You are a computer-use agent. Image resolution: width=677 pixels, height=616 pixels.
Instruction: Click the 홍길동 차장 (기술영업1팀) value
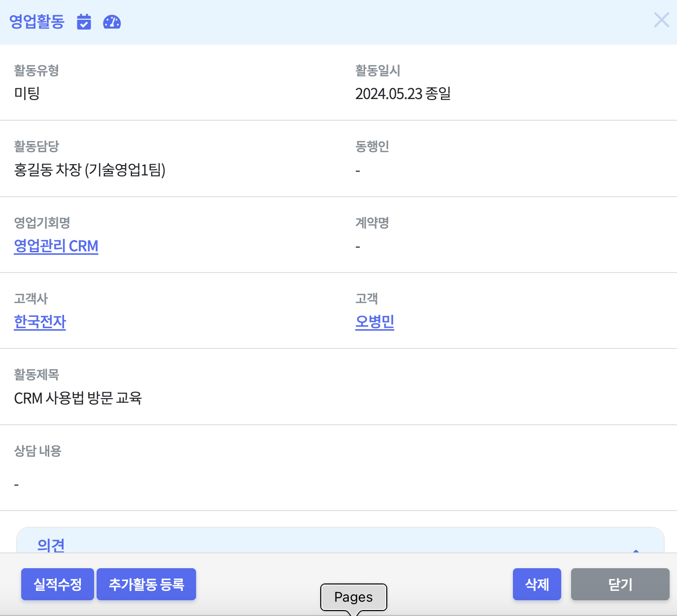[x=90, y=170]
